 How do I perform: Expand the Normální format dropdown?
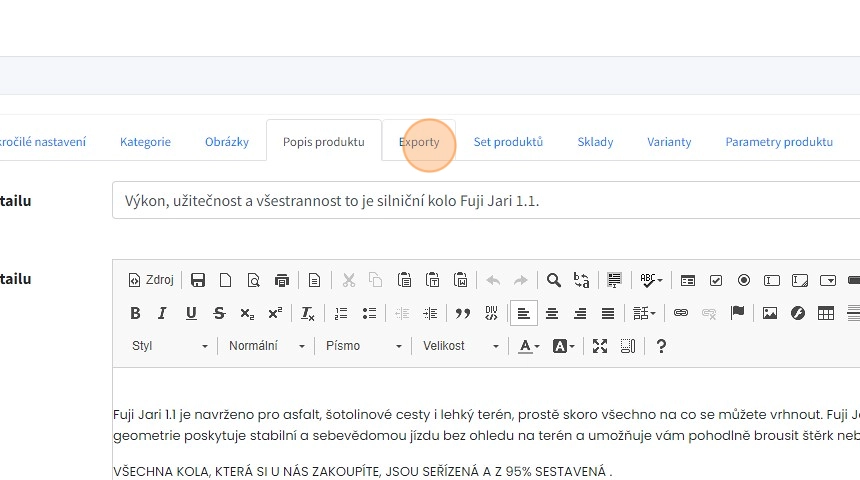[266, 346]
